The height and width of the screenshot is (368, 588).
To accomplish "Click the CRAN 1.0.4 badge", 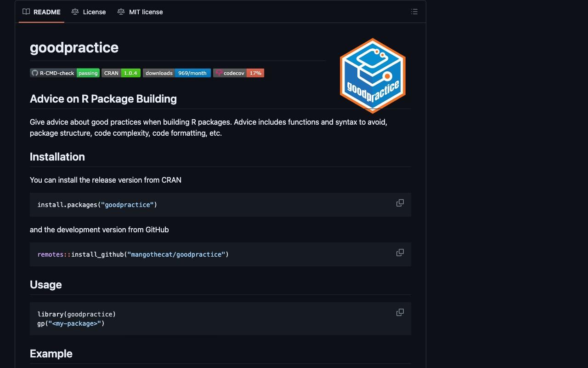I will pos(121,73).
